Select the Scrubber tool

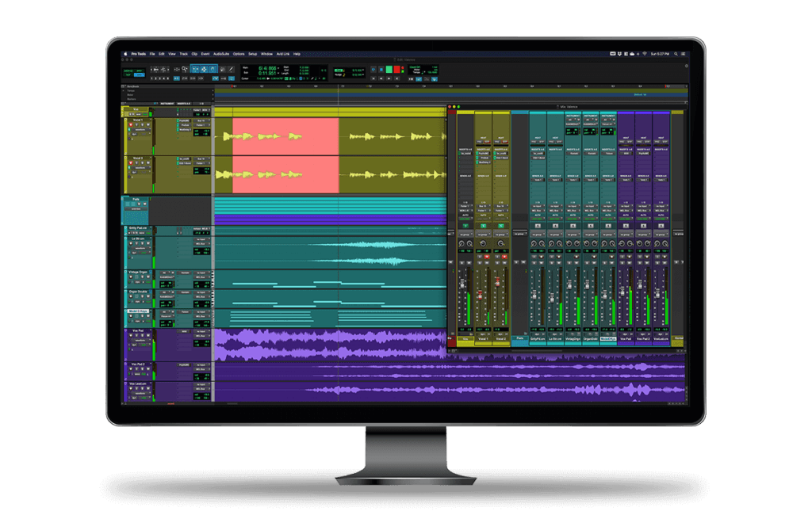pos(223,69)
